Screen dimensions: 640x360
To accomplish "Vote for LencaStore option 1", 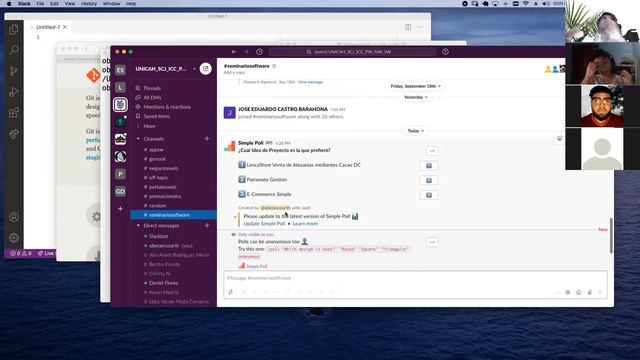I will [x=429, y=165].
